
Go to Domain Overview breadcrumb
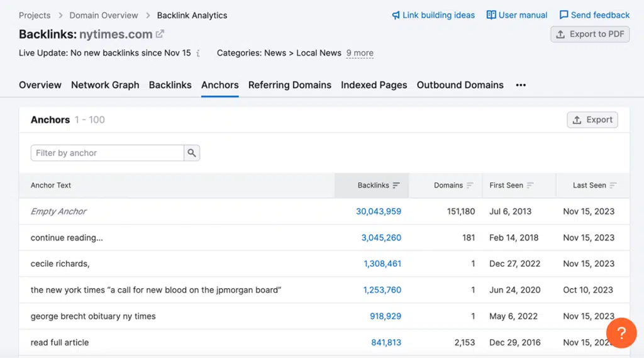104,15
